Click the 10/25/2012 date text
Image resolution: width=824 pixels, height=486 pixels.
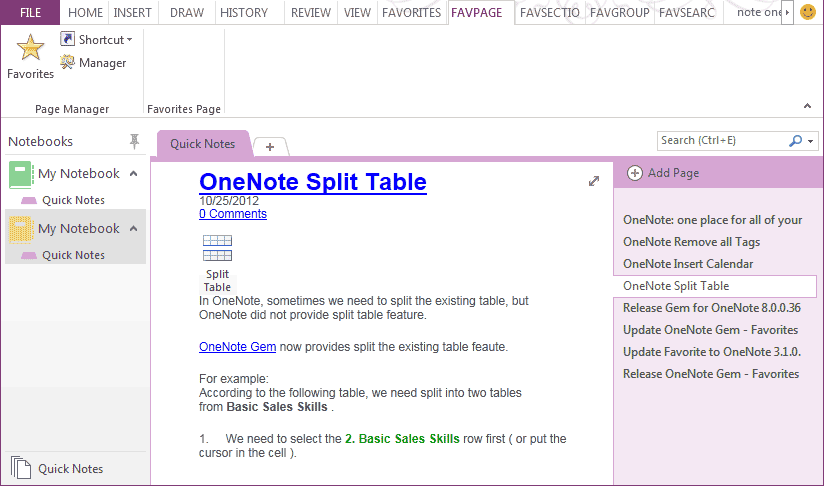tap(229, 201)
